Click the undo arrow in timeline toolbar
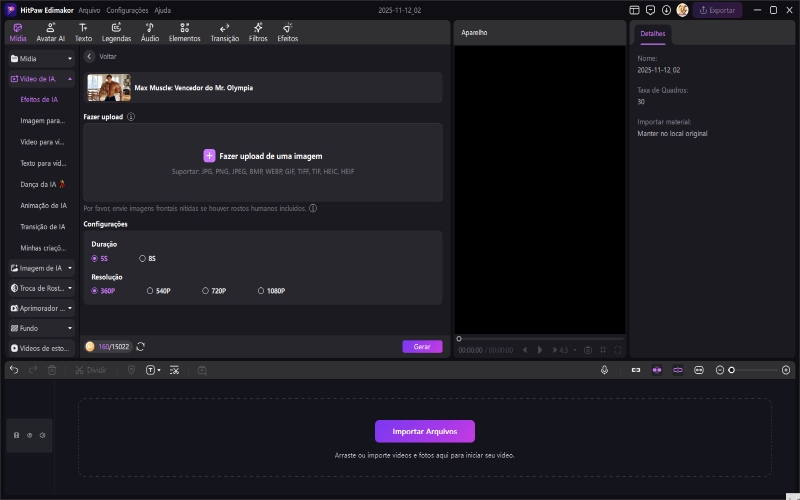Image resolution: width=800 pixels, height=500 pixels. click(x=14, y=370)
